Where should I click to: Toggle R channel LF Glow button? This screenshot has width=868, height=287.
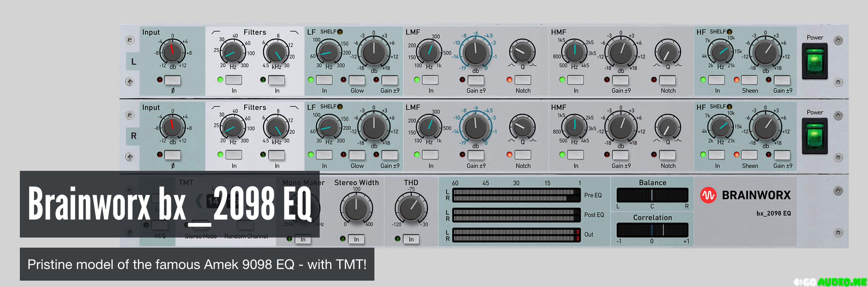pos(357,155)
